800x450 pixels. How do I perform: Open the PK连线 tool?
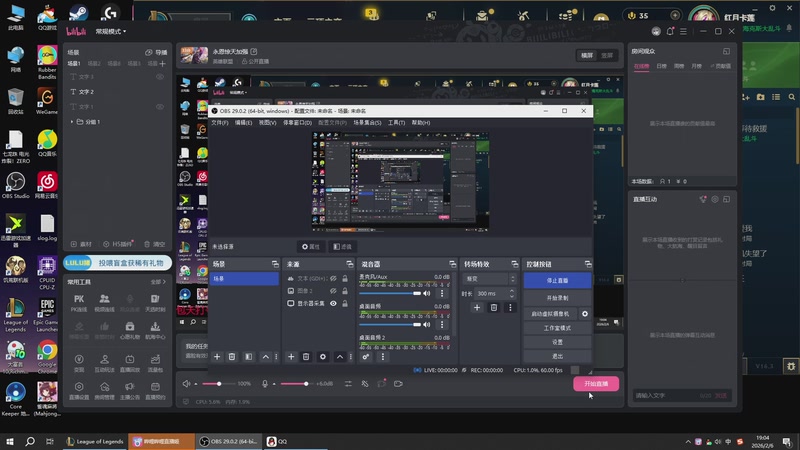click(x=79, y=303)
